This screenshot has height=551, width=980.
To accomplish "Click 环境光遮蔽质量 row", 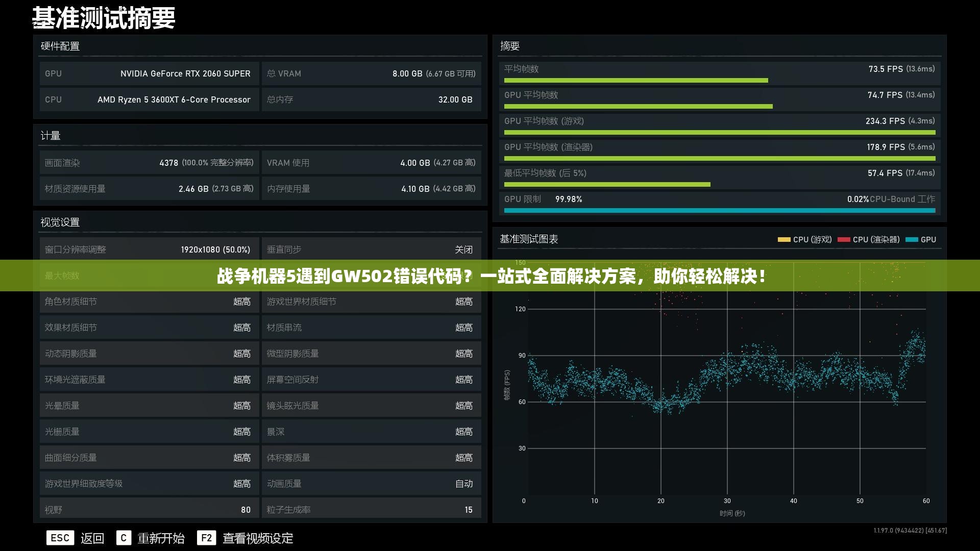I will (x=150, y=380).
